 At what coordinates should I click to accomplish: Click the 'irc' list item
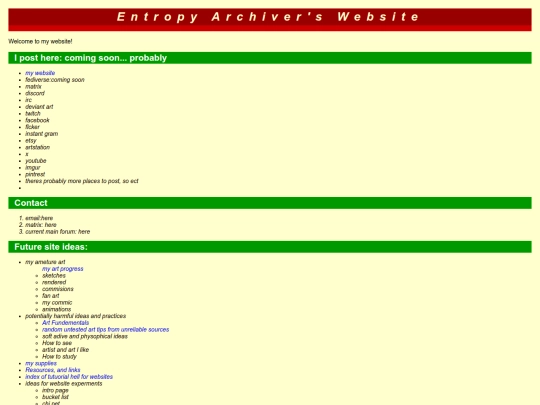tap(29, 100)
